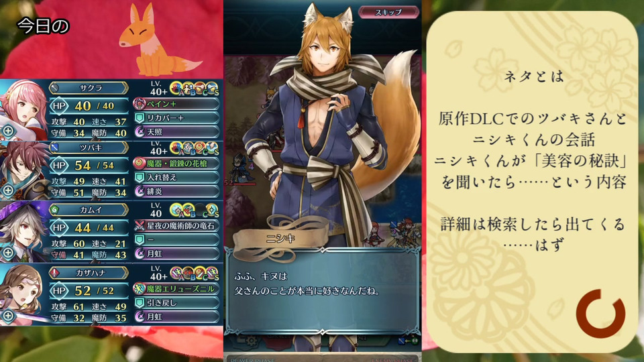Open the 魔器・鍛錬の花槍 weapon entry

coord(176,164)
